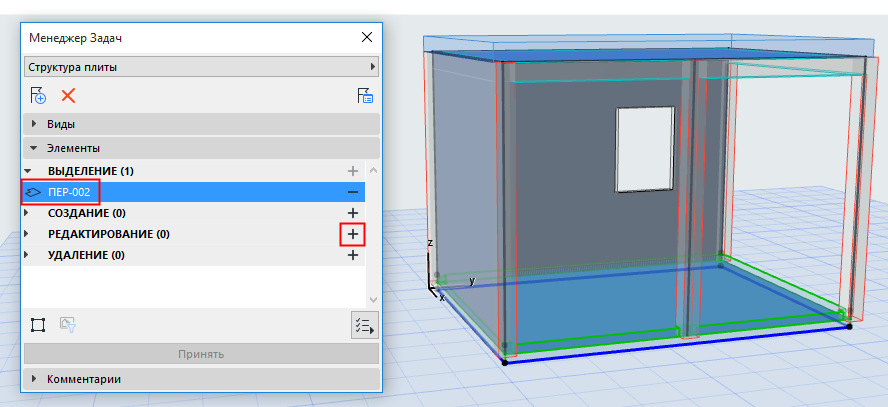Screen dimensions: 888x407
Task: Click the Менеджер Задач title text
Action: 75,38
